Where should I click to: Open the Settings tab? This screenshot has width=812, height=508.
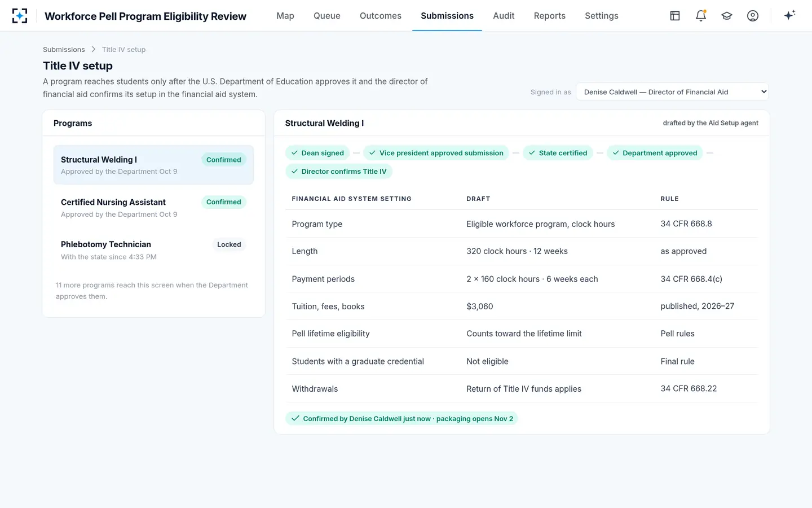[602, 16]
